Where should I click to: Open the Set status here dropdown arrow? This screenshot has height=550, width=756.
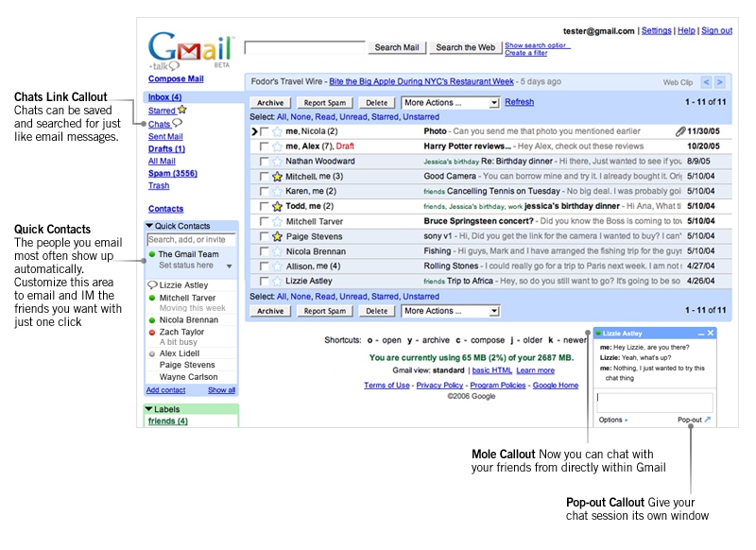tap(229, 266)
